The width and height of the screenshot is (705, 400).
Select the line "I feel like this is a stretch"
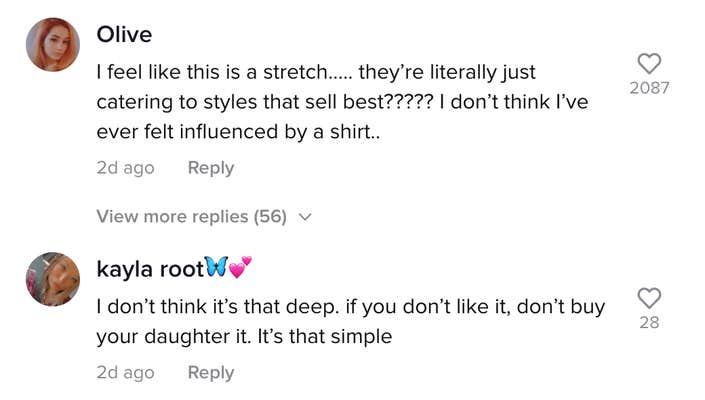pos(316,72)
